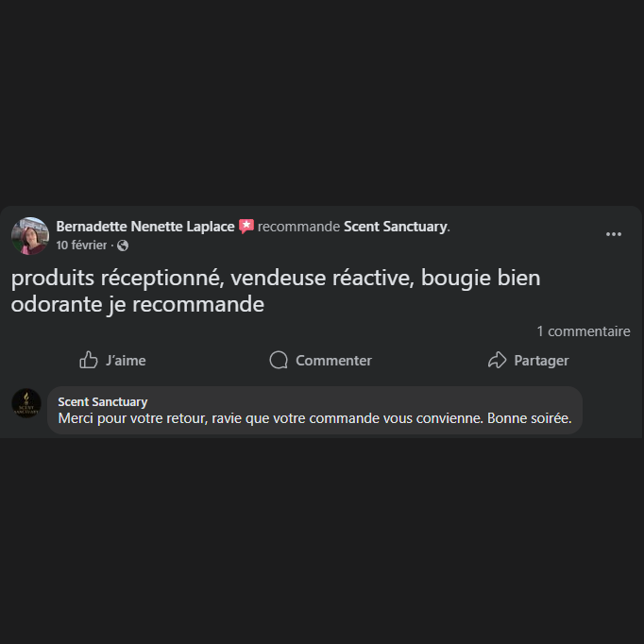Screen dimensions: 644x644
Task: Click Bernadette Nenette Laplace's profile picture
Action: 30,235
